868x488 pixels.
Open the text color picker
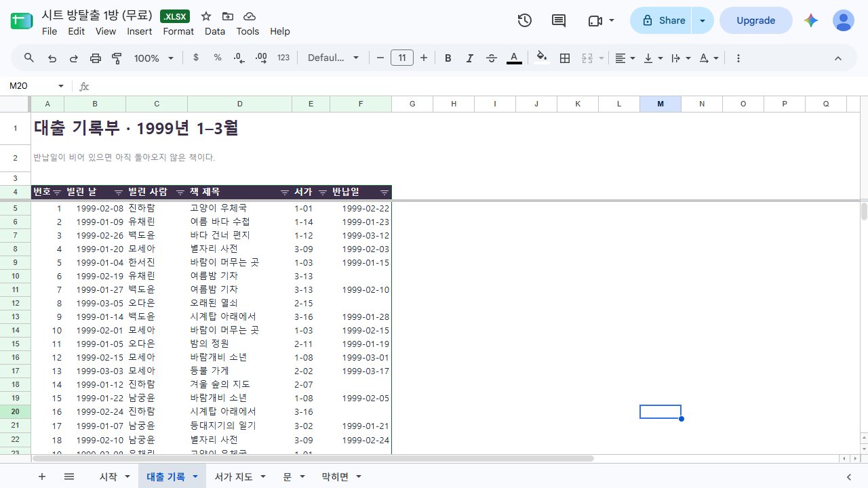514,58
